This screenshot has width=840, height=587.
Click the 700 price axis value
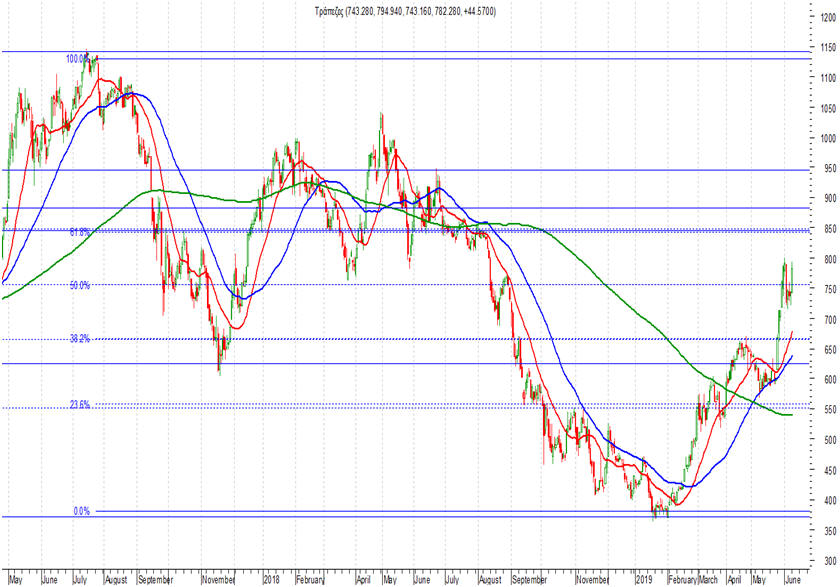[x=830, y=320]
